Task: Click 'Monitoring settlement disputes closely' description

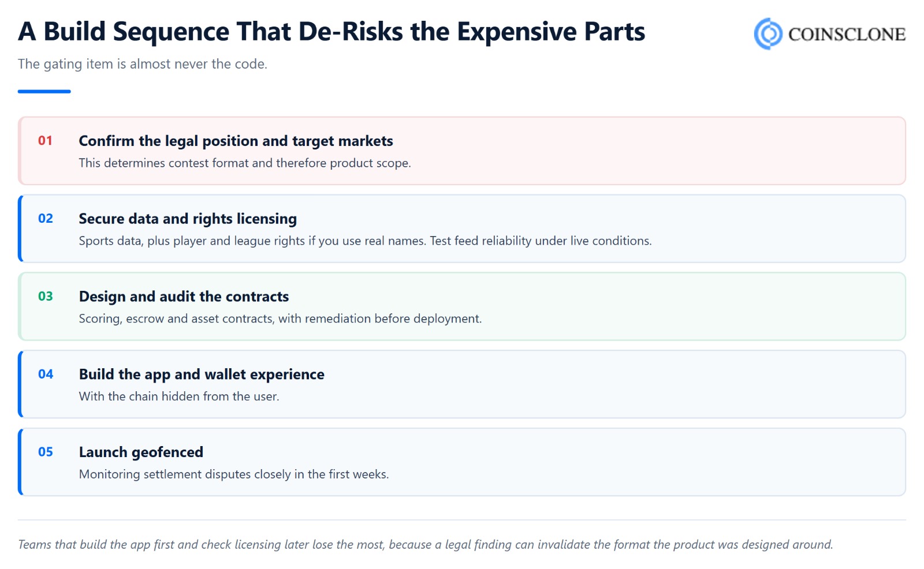Action: tap(234, 474)
